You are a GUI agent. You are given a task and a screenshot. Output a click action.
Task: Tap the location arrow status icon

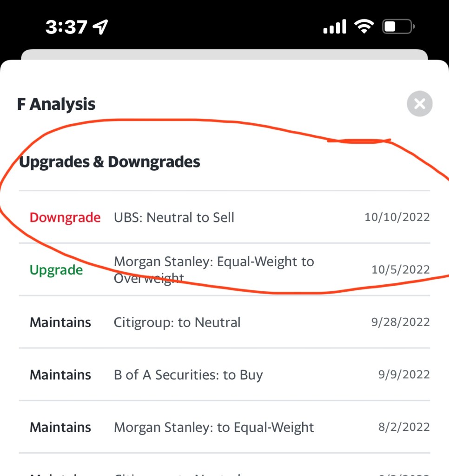point(100,27)
